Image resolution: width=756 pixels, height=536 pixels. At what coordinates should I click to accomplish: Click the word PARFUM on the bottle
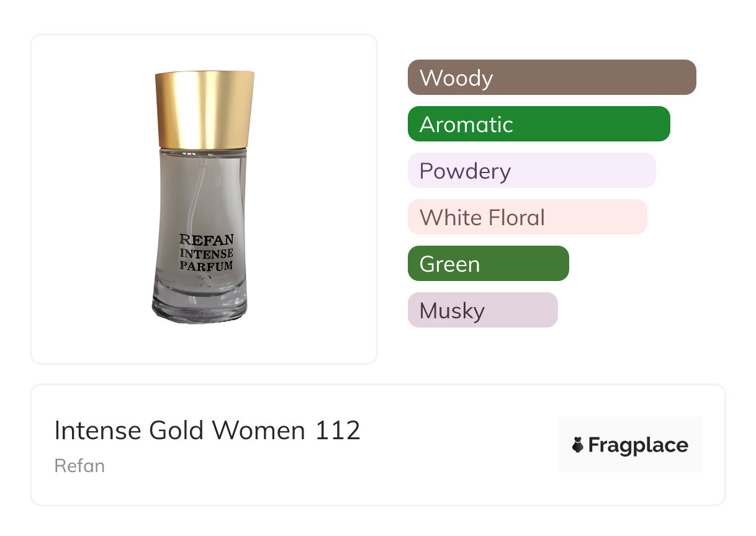(206, 266)
